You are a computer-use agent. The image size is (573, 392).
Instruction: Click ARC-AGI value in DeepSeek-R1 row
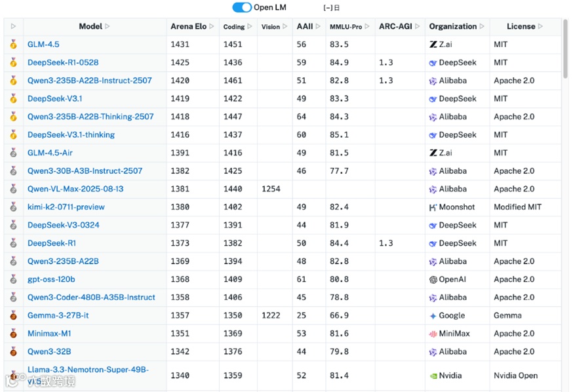[x=386, y=243]
